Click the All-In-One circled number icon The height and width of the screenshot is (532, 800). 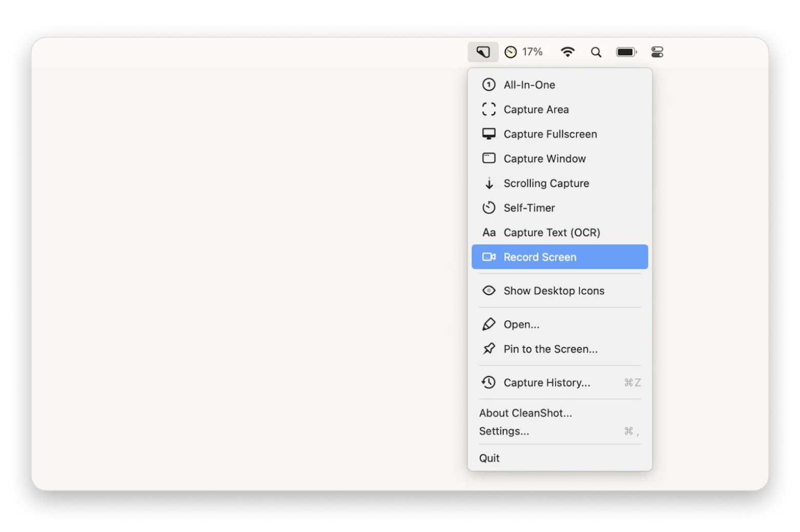click(489, 85)
